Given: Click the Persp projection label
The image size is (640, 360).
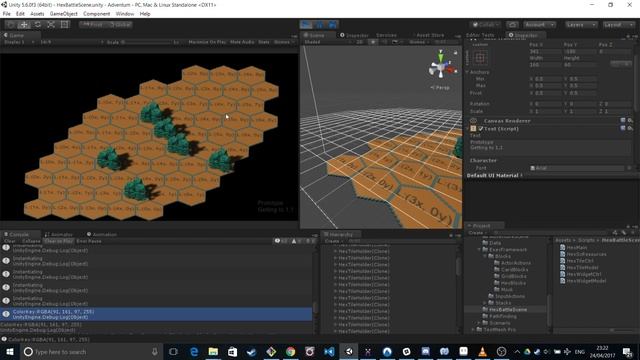Looking at the screenshot, I should coord(440,88).
